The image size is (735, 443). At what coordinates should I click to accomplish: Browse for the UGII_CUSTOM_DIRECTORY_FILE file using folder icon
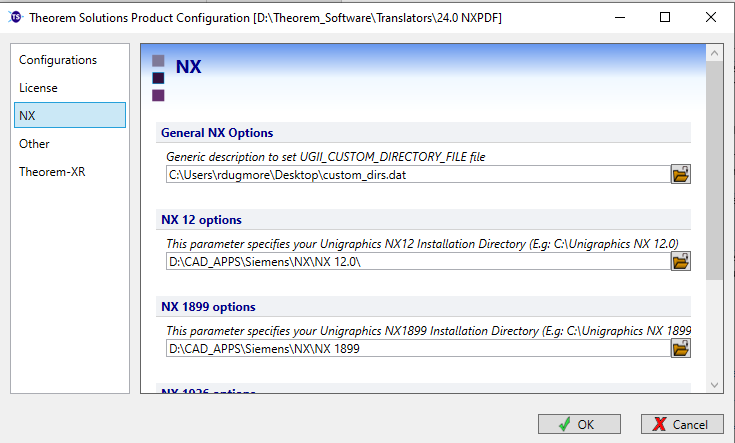[681, 174]
